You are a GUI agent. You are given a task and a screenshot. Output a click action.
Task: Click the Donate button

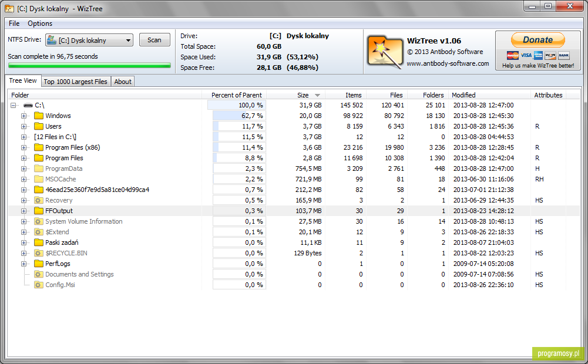tap(537, 40)
